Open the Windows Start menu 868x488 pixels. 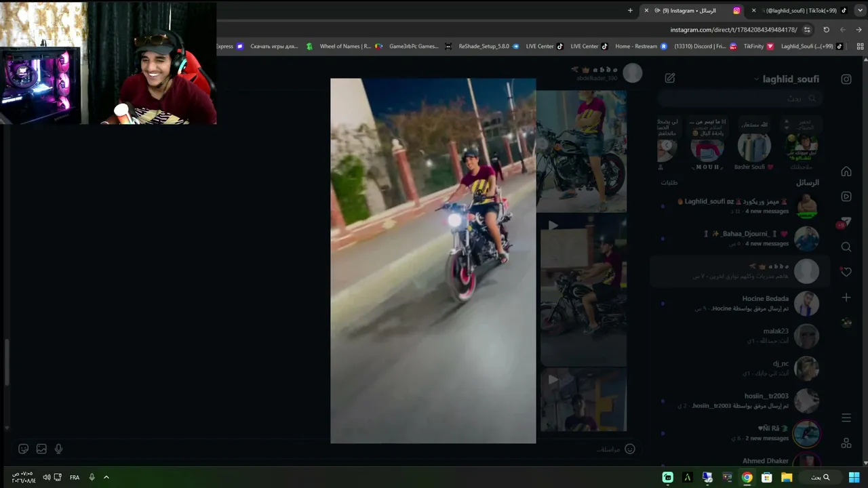pos(854,477)
